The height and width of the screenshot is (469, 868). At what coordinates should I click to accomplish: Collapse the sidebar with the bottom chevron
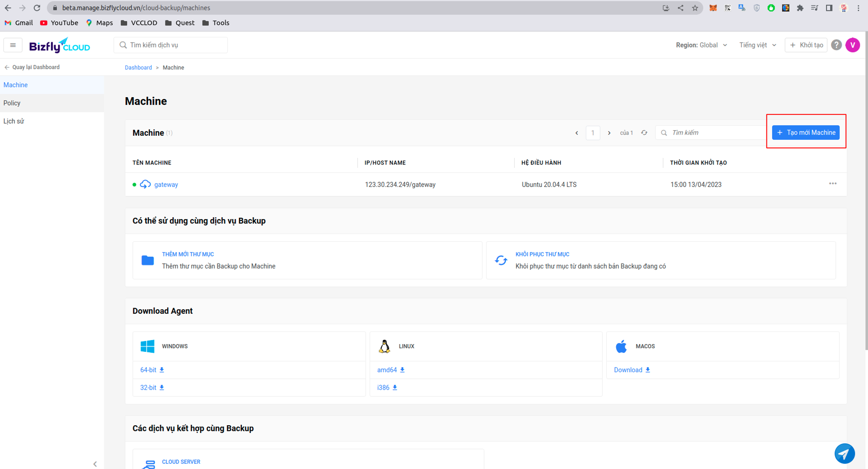[95, 464]
